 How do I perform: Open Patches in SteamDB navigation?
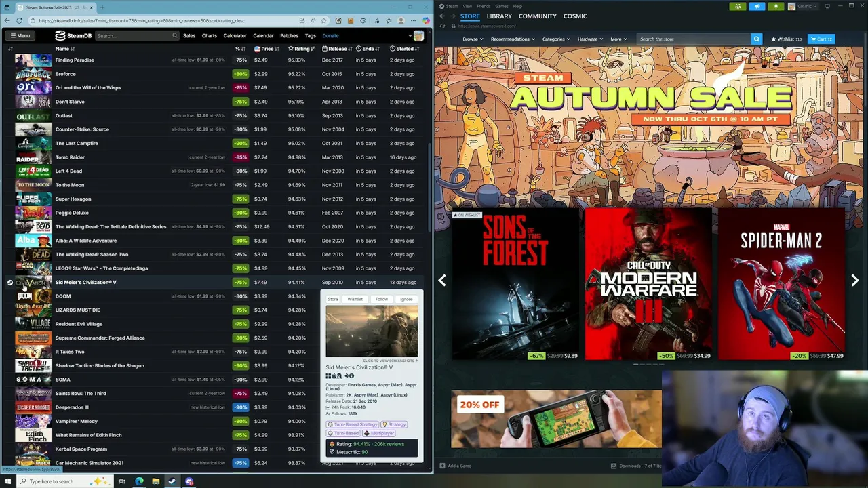289,35
